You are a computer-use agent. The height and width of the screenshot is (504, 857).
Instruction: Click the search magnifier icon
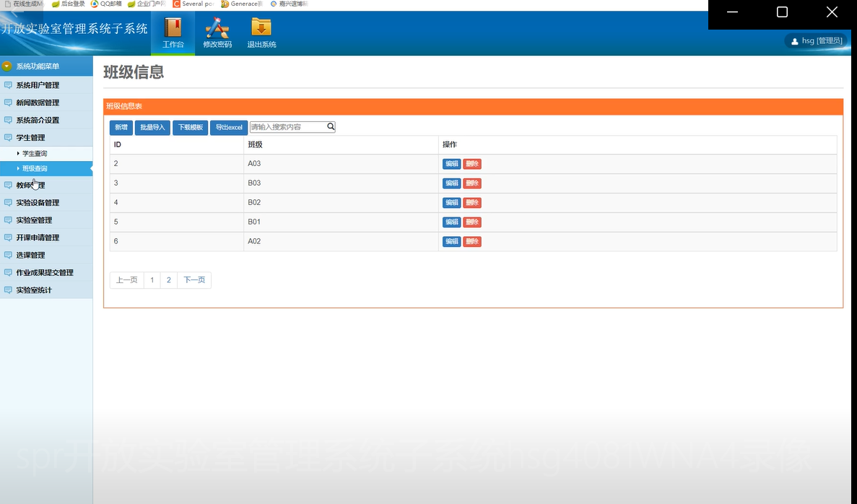point(331,126)
